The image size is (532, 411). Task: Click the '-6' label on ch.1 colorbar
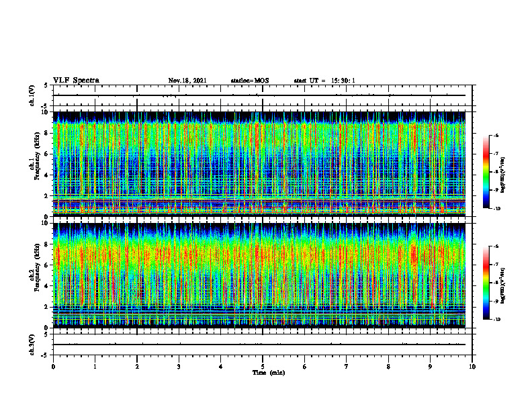click(x=496, y=135)
